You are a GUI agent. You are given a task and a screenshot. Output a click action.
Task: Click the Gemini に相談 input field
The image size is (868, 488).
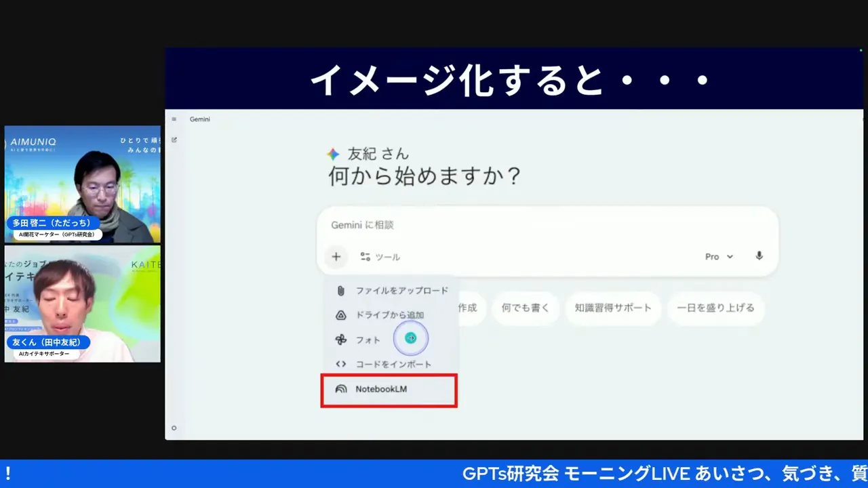pos(475,225)
